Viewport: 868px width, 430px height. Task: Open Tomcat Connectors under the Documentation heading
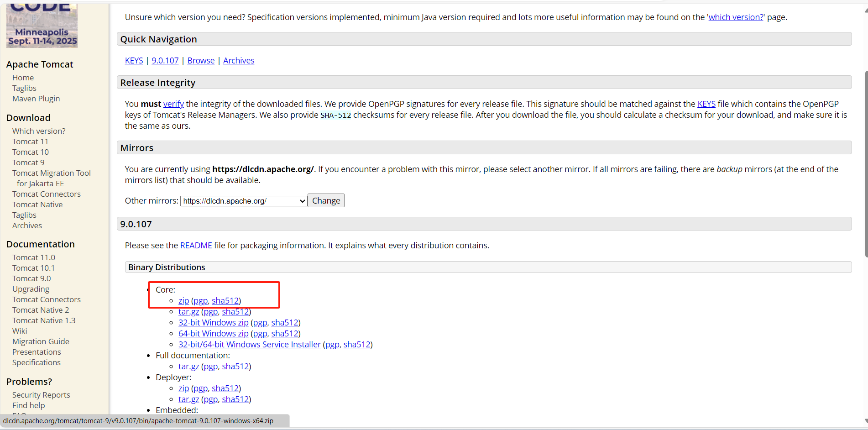coord(47,299)
